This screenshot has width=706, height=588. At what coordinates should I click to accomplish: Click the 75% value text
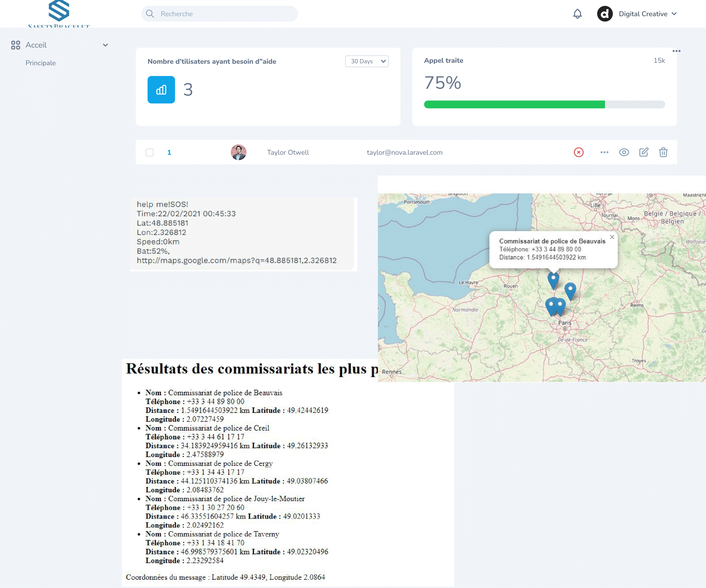442,83
